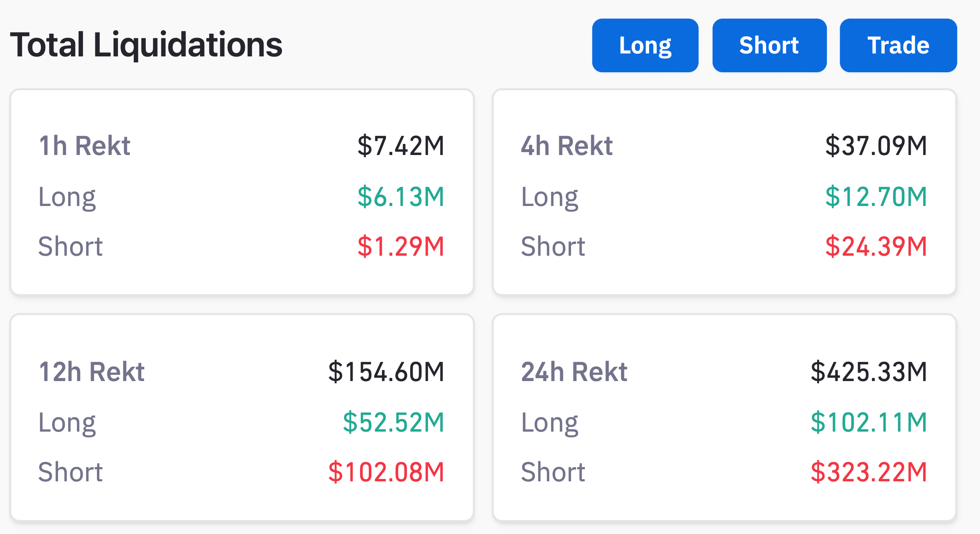Image resolution: width=980 pixels, height=534 pixels.
Task: Click the 4h Short amount $24.39M
Action: (876, 246)
